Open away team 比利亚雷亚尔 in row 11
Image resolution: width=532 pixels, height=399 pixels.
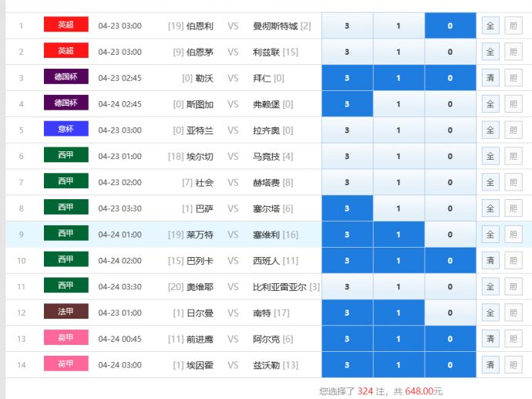pos(281,287)
